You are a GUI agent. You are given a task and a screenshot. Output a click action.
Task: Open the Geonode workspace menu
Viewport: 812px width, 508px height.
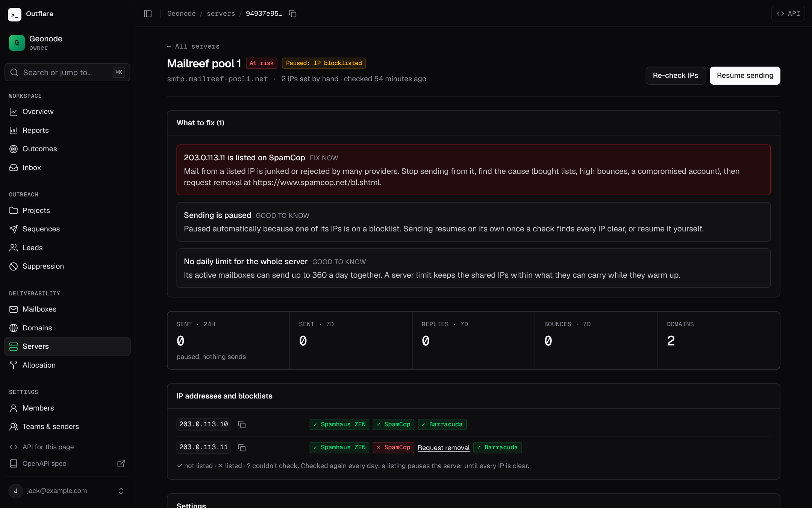(x=67, y=43)
